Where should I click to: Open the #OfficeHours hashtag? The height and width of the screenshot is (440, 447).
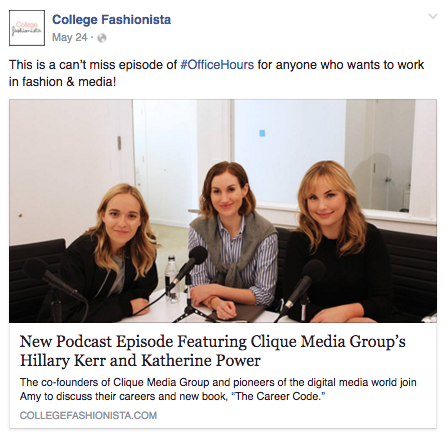(x=217, y=65)
